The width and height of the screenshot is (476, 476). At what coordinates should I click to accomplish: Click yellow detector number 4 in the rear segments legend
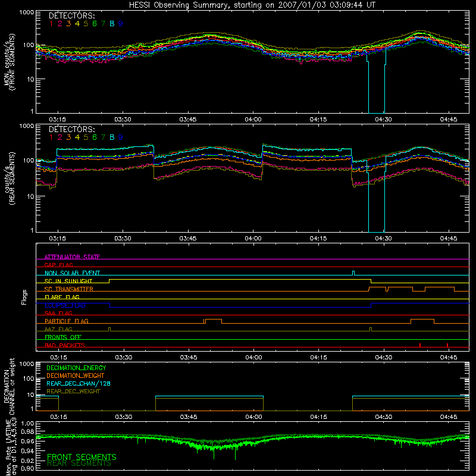point(77,137)
